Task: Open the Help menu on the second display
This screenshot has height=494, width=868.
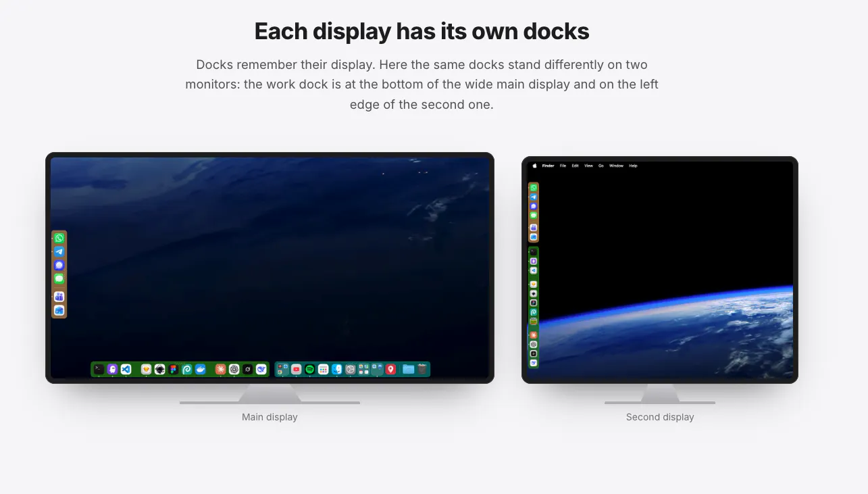Action: [x=633, y=166]
